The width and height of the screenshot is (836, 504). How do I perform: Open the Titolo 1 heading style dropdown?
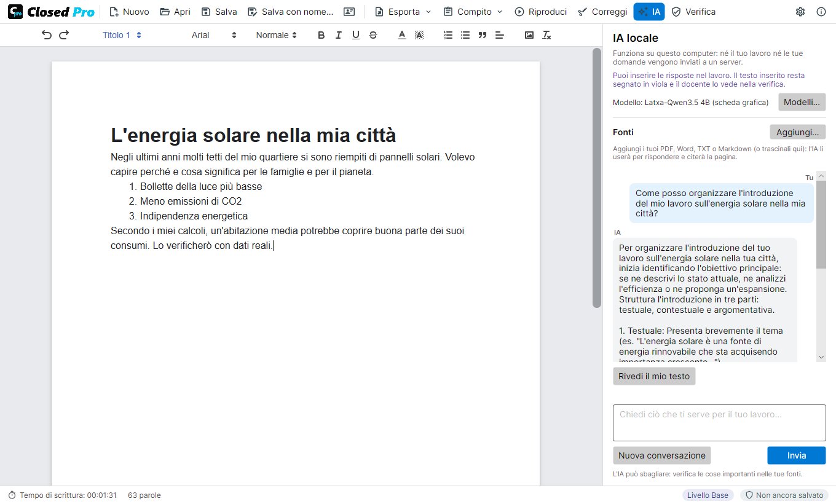[122, 35]
